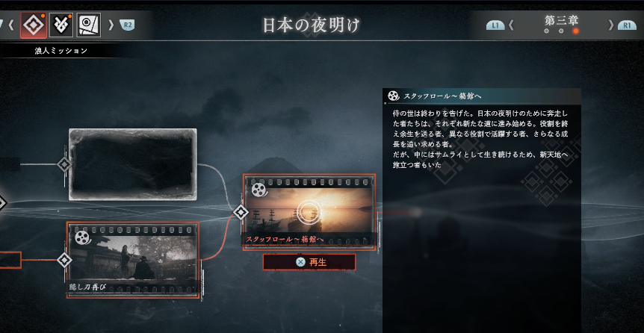Viewport: 644px width, 333px height.
Task: Click the R2 category switch button
Action: [127, 25]
